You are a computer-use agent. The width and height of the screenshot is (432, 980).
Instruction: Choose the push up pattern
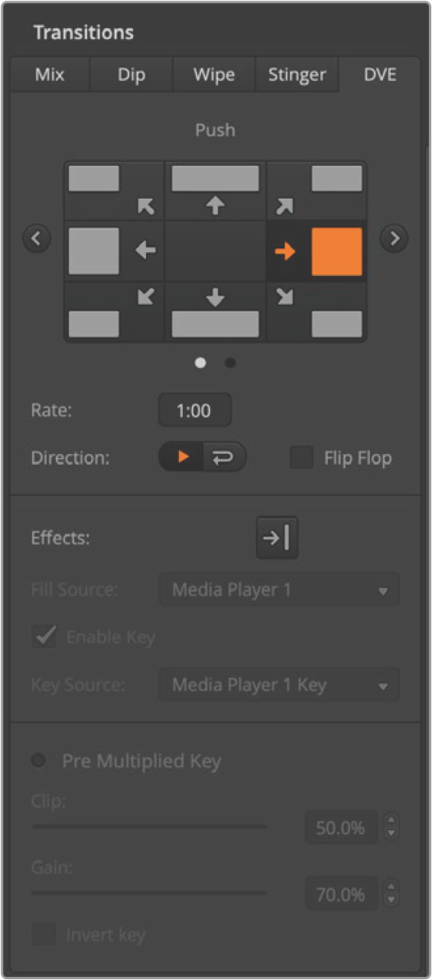pyautogui.click(x=215, y=190)
